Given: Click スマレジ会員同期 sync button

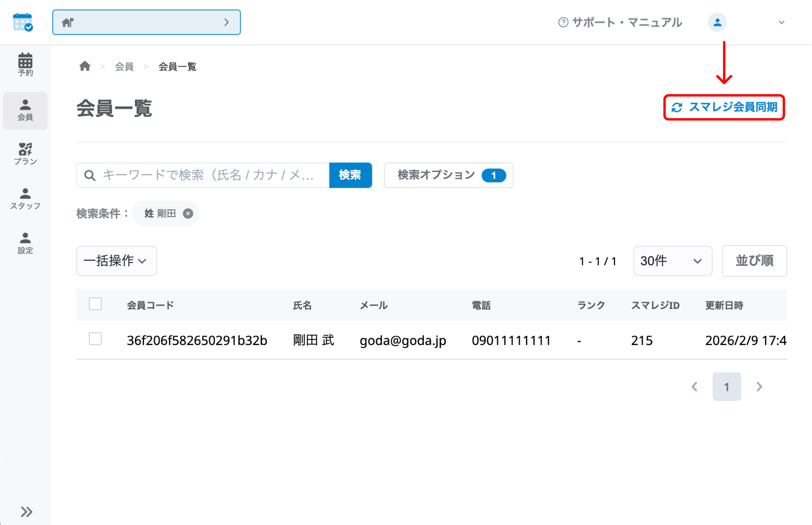Looking at the screenshot, I should [724, 107].
